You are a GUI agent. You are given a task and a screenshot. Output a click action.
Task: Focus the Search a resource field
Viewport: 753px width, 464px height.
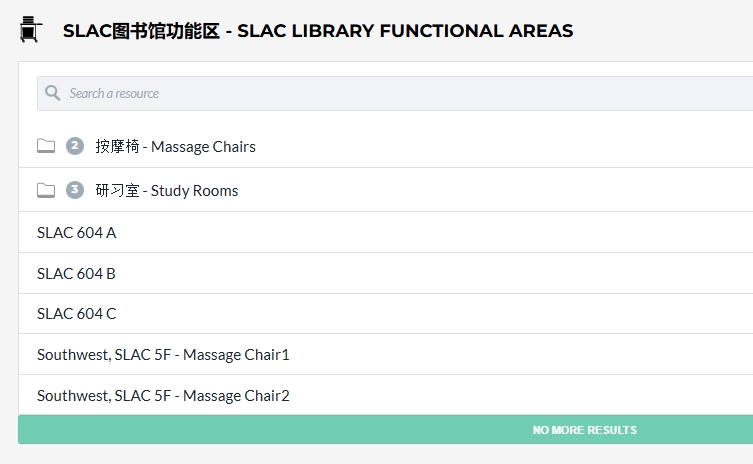395,93
